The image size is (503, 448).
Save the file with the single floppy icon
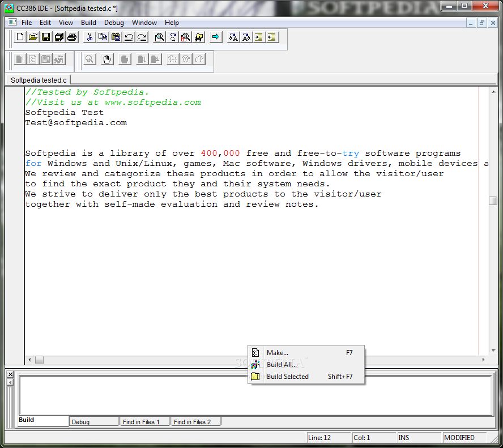pos(46,37)
